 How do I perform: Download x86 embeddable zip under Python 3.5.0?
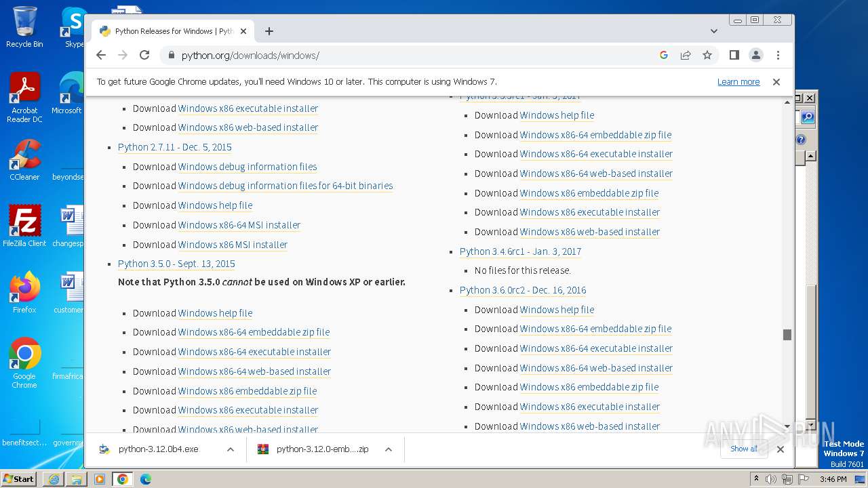pos(248,391)
